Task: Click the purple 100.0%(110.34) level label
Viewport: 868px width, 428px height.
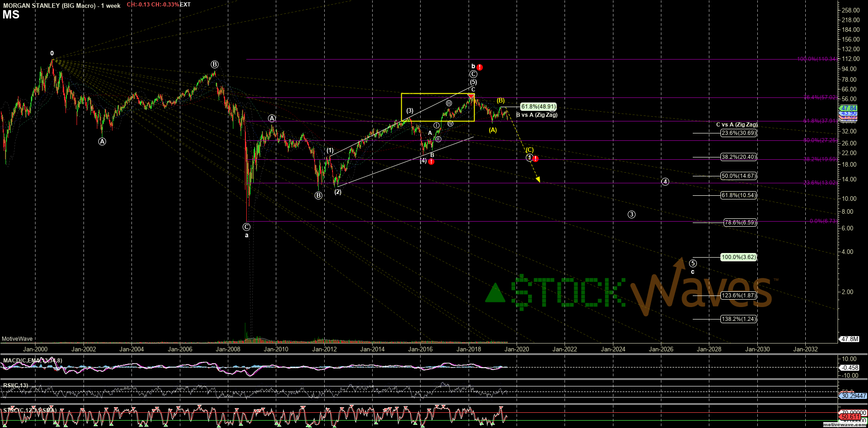Action: coord(817,59)
